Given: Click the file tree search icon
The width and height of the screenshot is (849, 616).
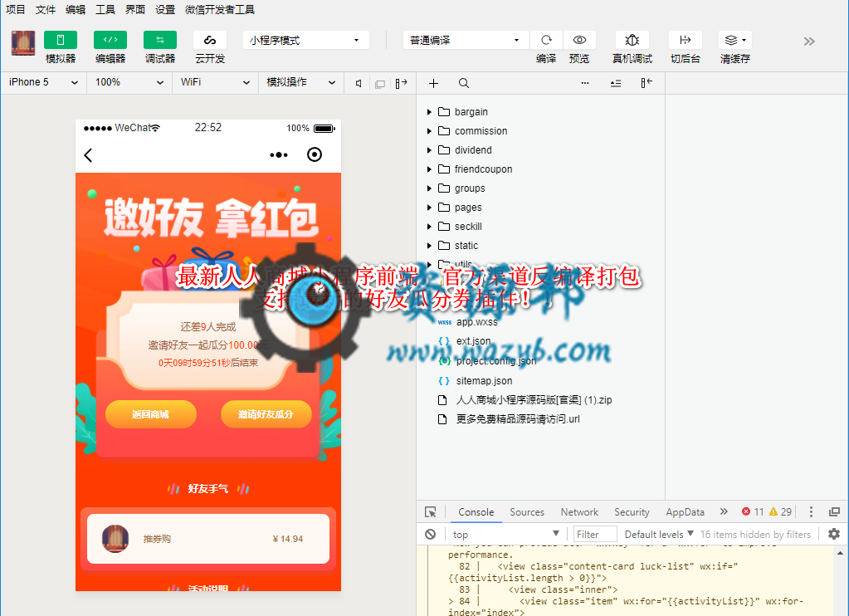Looking at the screenshot, I should (x=463, y=83).
